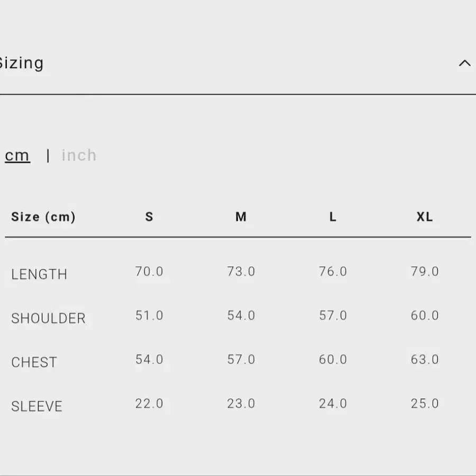The image size is (476, 476).
Task: Click the 76.0 length value for L
Action: click(x=333, y=271)
